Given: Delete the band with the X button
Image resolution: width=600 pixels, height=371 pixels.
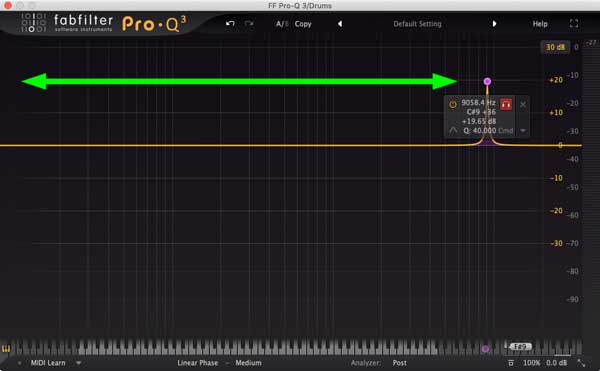Looking at the screenshot, I should pos(523,104).
